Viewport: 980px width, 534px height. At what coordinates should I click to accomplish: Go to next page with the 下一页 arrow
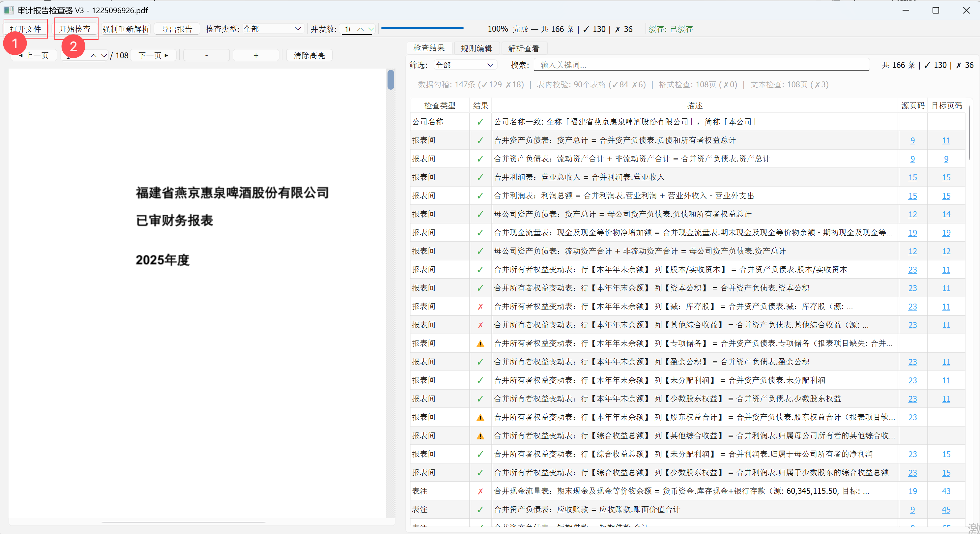click(153, 55)
